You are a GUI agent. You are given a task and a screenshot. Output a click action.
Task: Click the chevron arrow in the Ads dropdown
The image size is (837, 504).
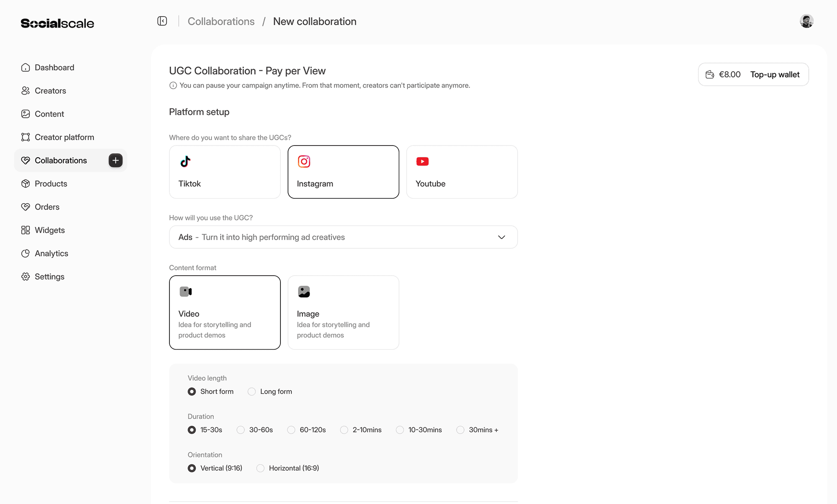point(501,237)
